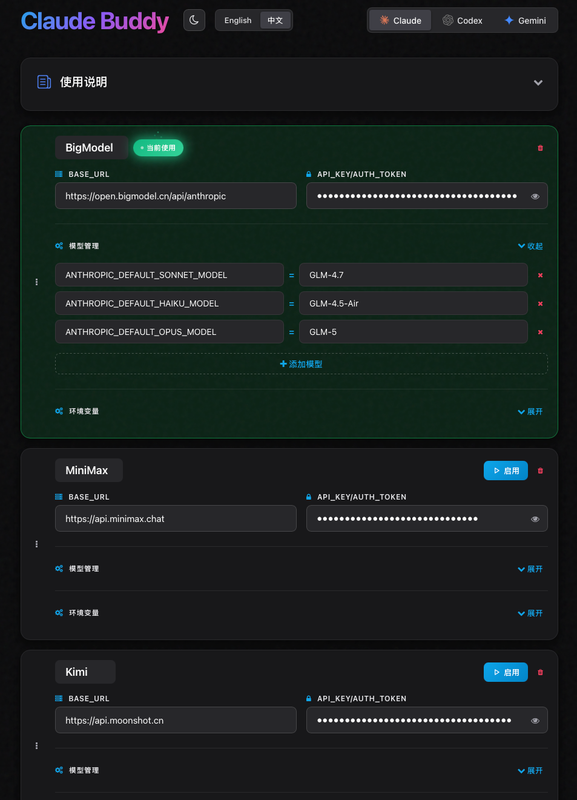Screen dimensions: 577x800
Task: Click the GLM-5 value field
Action: pos(413,332)
